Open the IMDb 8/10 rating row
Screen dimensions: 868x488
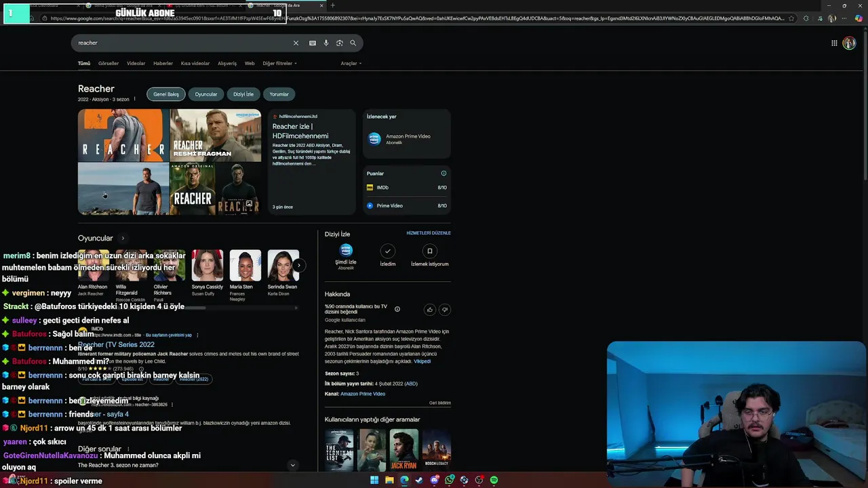click(x=406, y=187)
